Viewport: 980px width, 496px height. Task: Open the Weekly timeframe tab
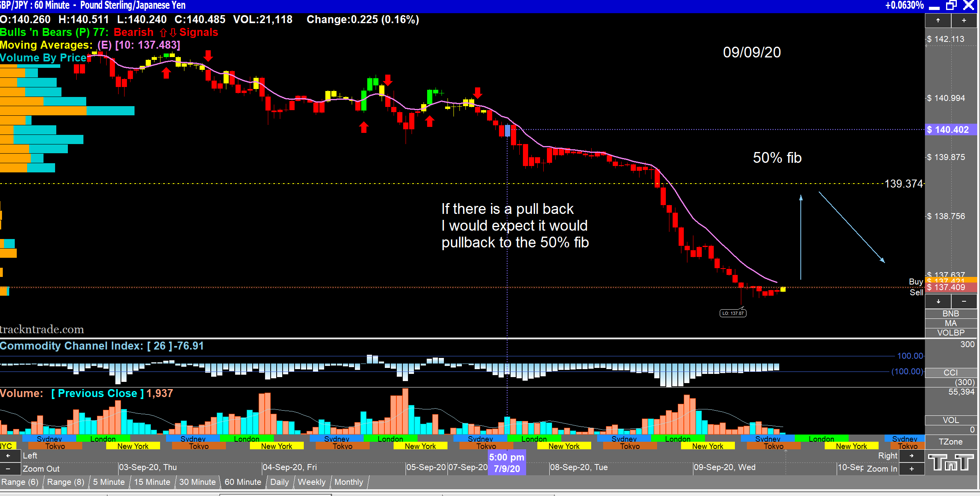311,482
